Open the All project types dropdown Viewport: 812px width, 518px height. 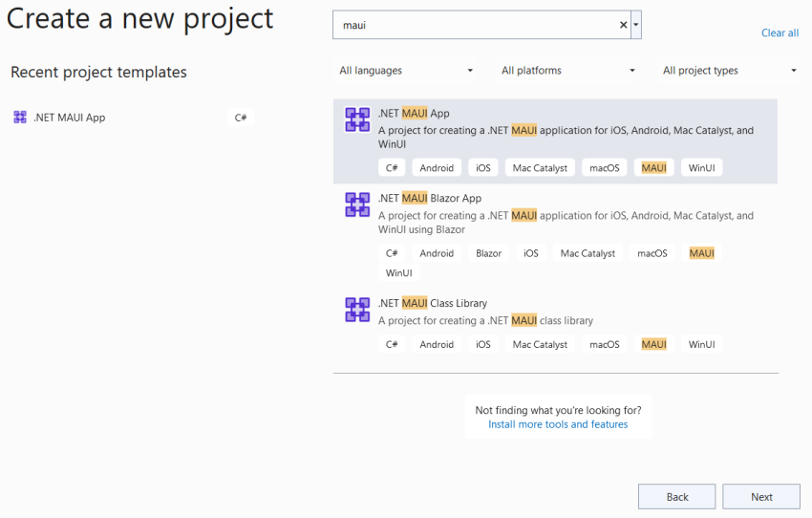click(730, 71)
